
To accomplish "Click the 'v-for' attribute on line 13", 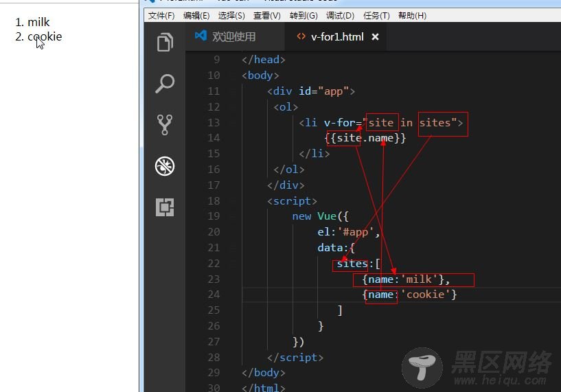I will click(339, 123).
